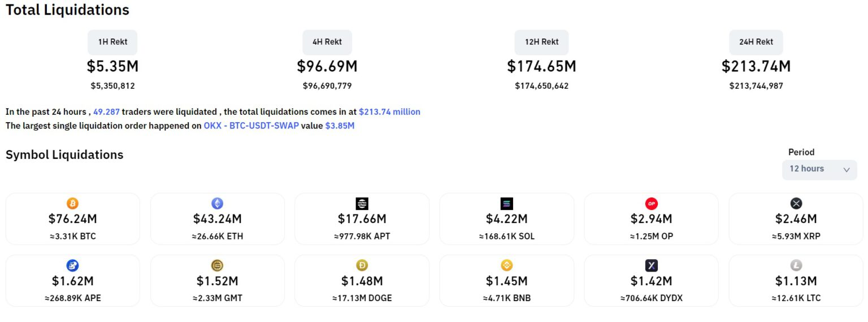Click the Optimism OP icon
This screenshot has width=868, height=322.
[x=651, y=204]
